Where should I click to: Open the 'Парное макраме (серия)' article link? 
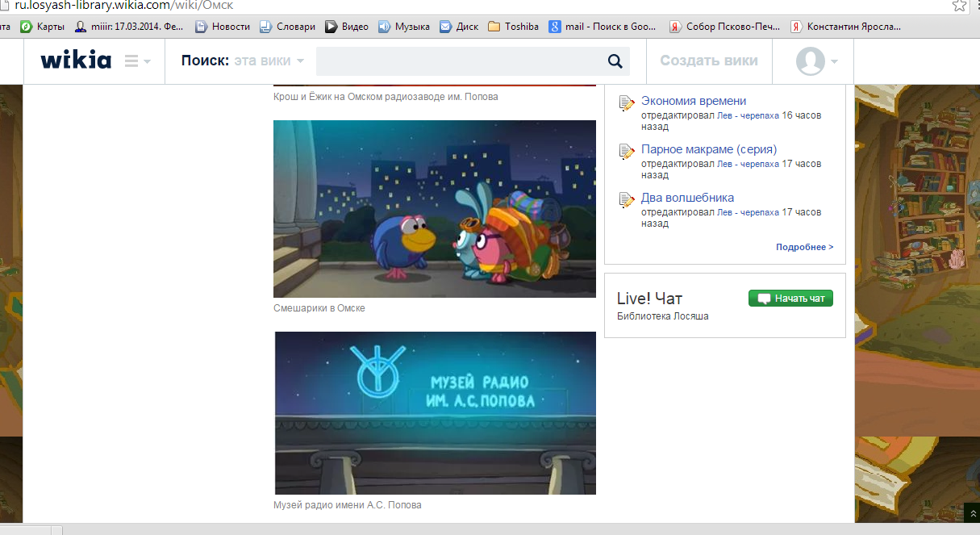point(709,149)
